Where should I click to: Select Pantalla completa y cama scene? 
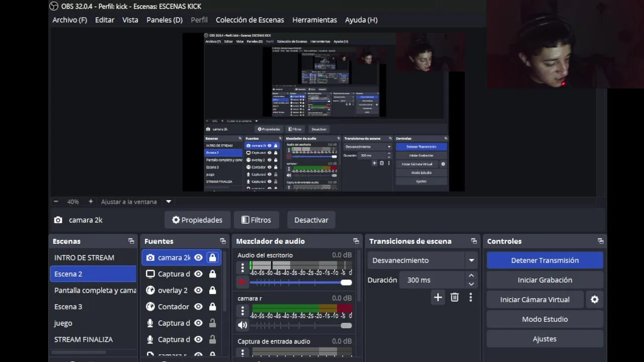[93, 291]
